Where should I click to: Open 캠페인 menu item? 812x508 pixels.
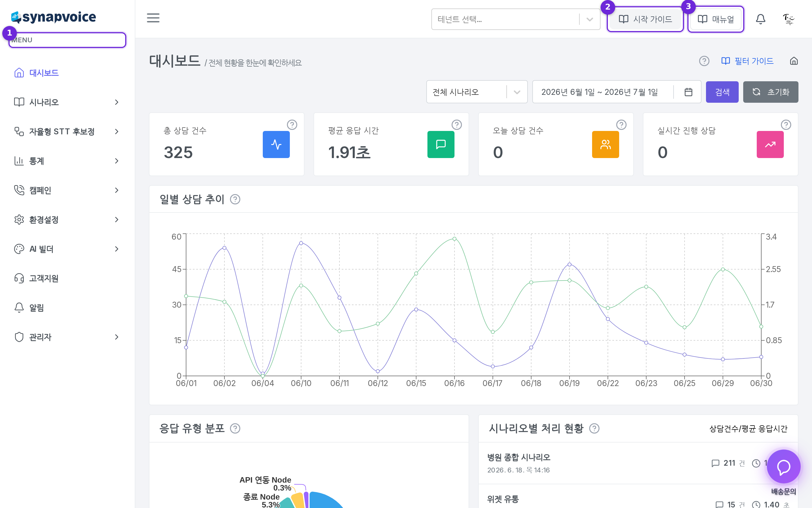click(67, 190)
